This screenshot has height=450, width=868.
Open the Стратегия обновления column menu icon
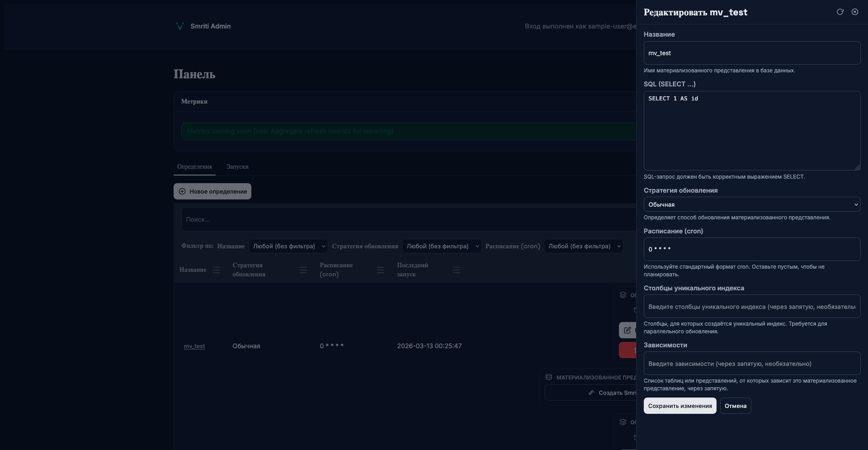pyautogui.click(x=303, y=270)
